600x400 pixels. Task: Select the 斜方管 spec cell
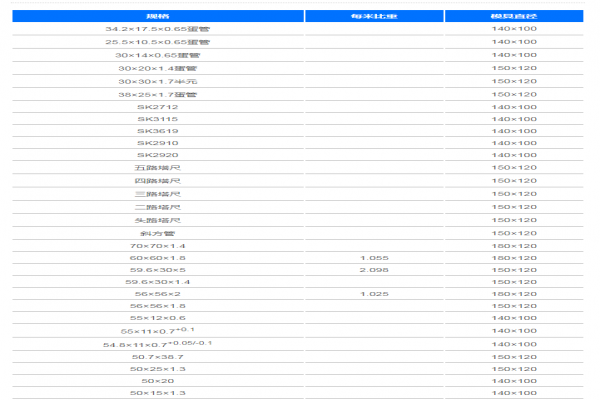[158, 233]
